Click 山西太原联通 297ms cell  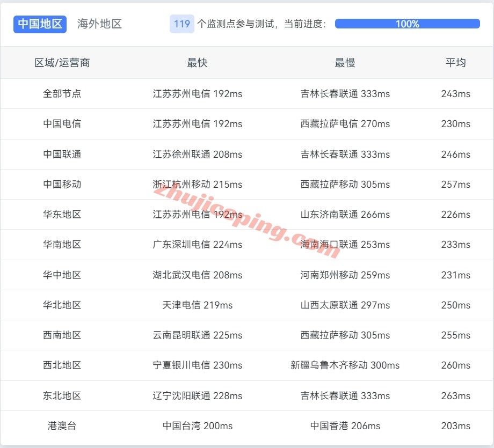(345, 305)
